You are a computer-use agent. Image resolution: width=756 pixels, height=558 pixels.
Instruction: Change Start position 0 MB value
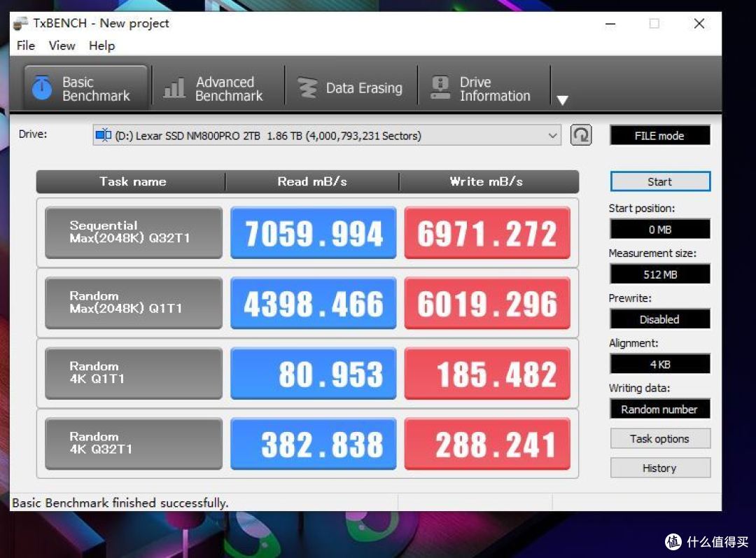pos(660,229)
